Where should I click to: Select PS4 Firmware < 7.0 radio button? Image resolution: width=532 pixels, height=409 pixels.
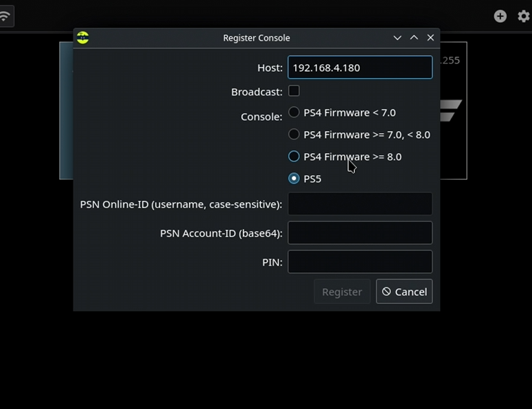pyautogui.click(x=294, y=113)
